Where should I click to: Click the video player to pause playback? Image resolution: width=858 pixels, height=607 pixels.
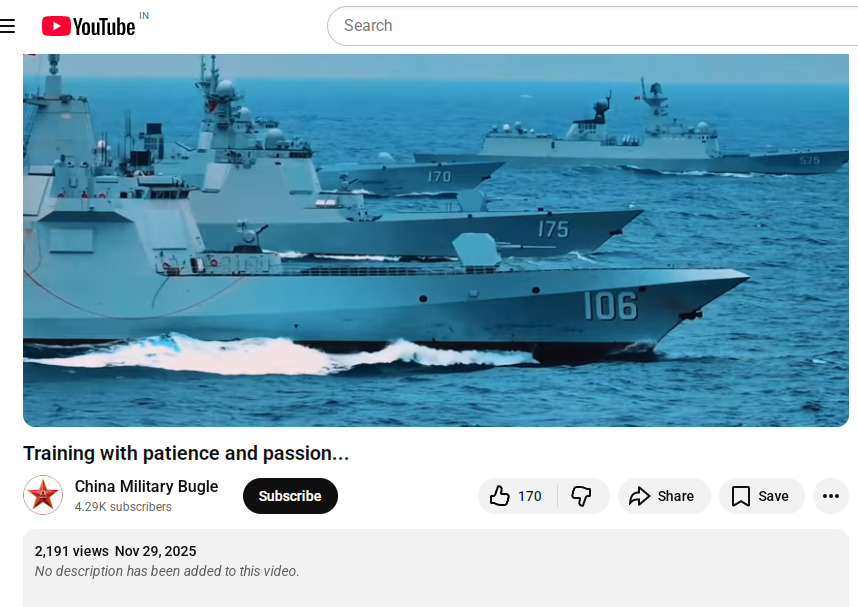(x=435, y=240)
